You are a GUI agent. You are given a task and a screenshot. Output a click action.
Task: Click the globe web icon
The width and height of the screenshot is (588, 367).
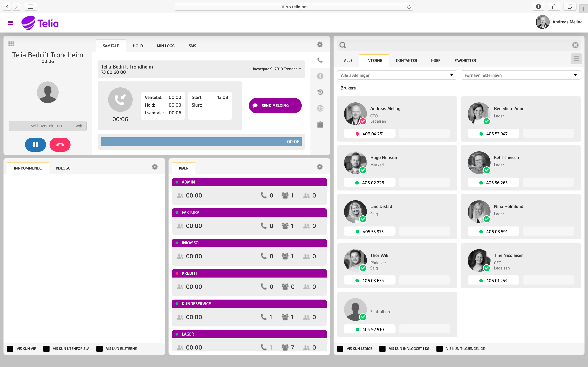[x=320, y=109]
